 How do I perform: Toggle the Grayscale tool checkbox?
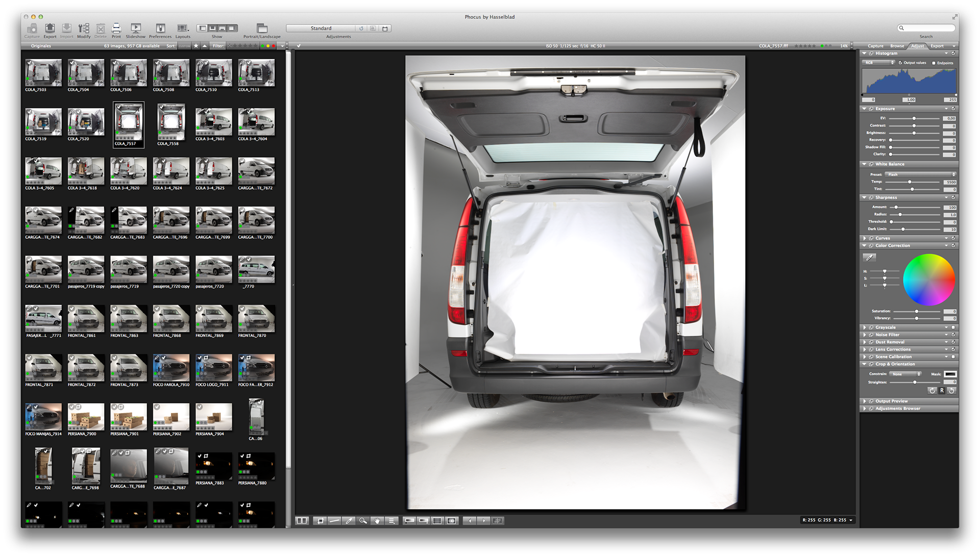tap(953, 327)
